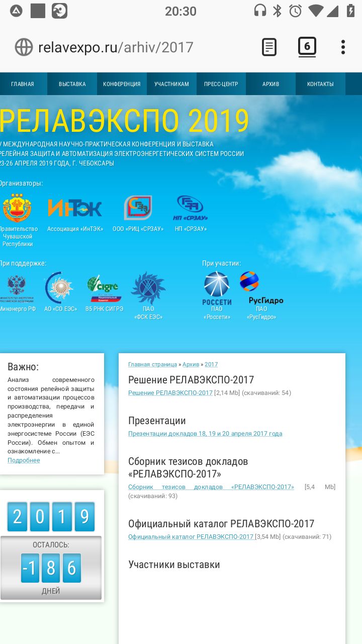Tap the Bluetooth status bar icon
The image size is (362, 644).
click(x=277, y=11)
